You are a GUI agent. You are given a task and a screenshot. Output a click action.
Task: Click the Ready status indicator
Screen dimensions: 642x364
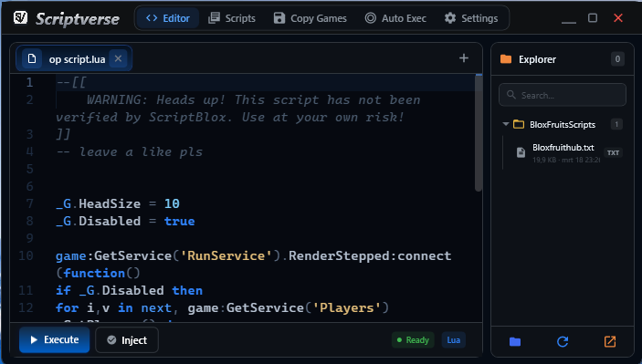(x=413, y=340)
